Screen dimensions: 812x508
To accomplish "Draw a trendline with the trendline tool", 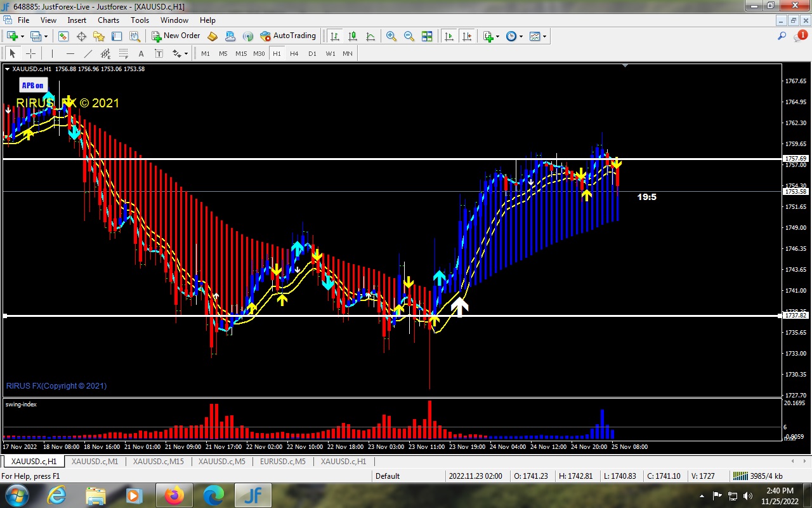I will point(88,53).
